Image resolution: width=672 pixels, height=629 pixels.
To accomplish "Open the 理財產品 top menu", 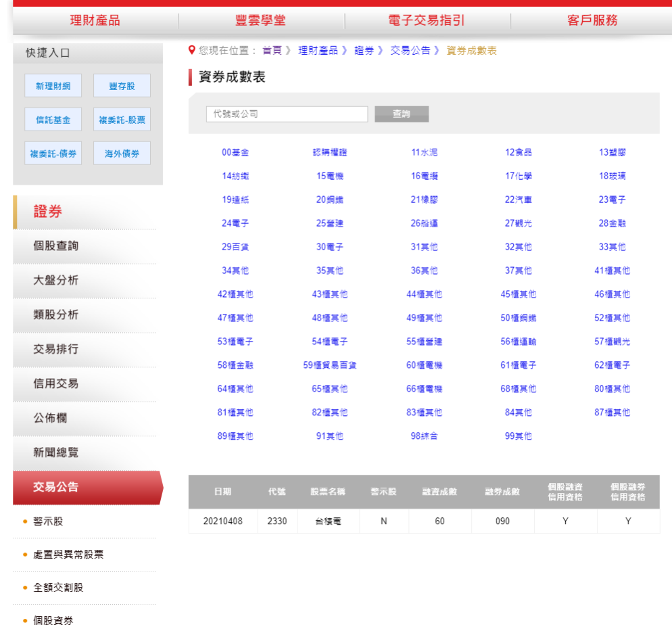I will tap(93, 20).
